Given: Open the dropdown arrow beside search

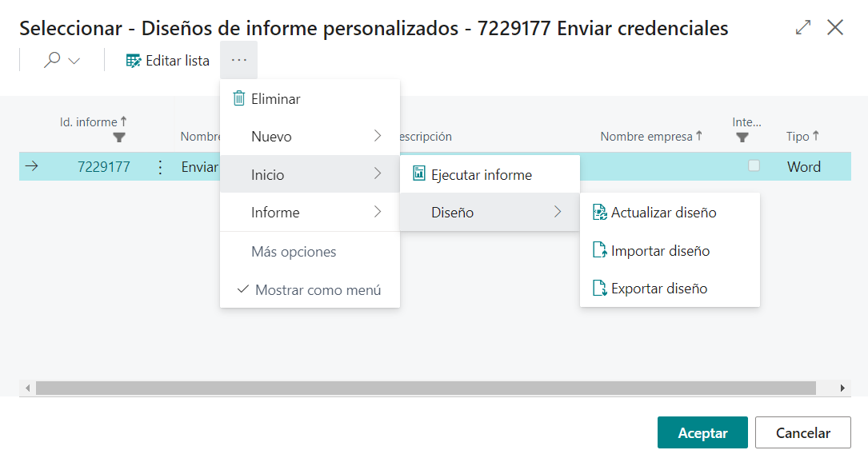Looking at the screenshot, I should [74, 62].
